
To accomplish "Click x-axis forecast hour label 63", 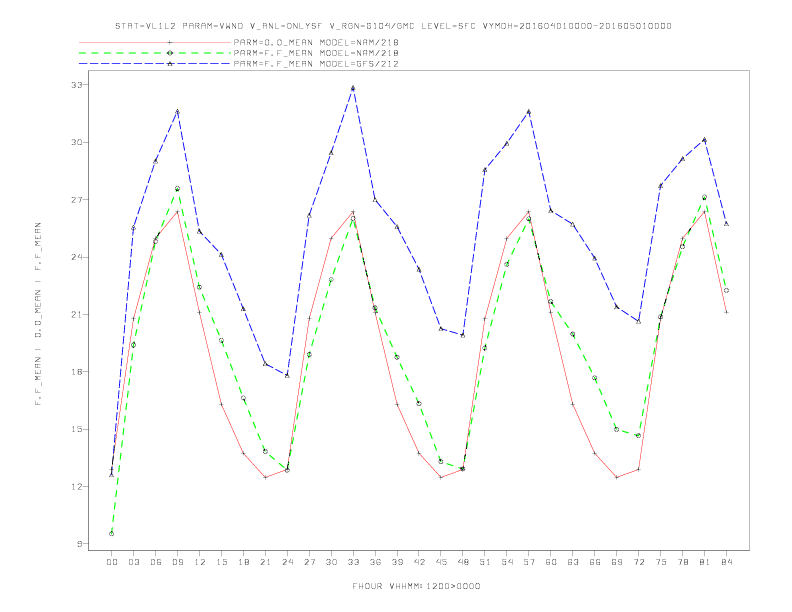I will point(573,562).
